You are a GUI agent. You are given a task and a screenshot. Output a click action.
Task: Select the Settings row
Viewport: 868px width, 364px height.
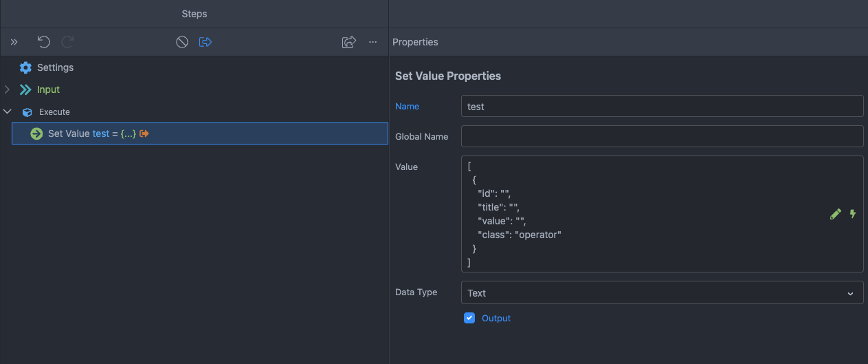point(194,67)
